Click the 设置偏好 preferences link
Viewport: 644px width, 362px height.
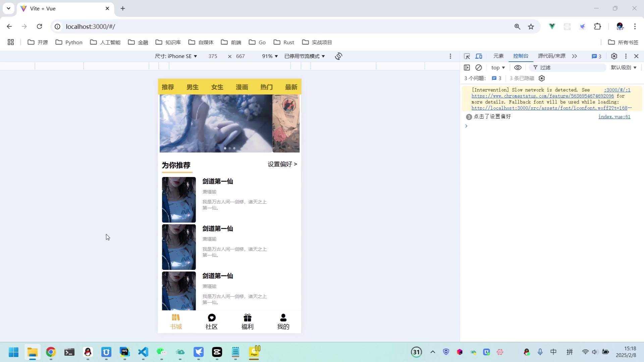coord(282,164)
